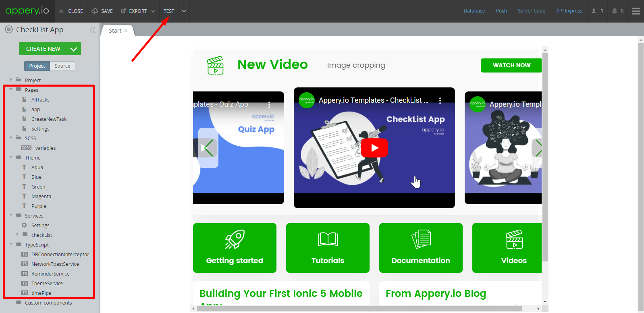The width and height of the screenshot is (644, 313).
Task: Click the New Video clapperboard icon
Action: point(215,65)
